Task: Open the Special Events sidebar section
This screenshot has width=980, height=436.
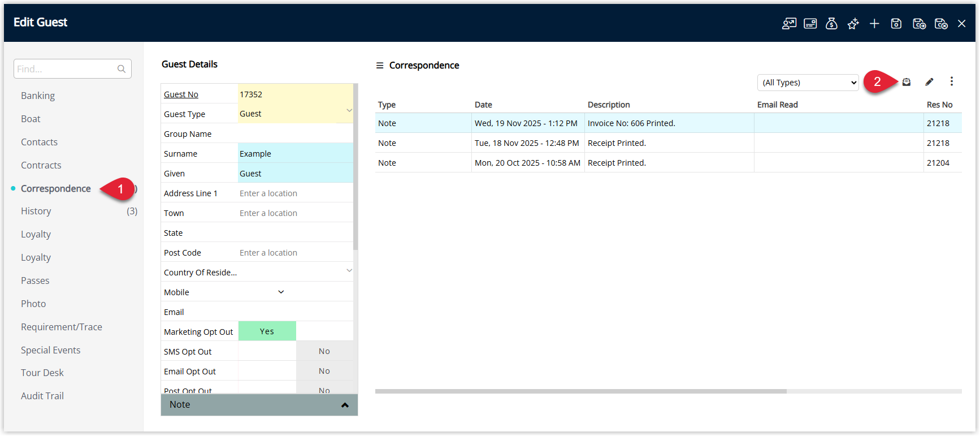Action: point(50,350)
